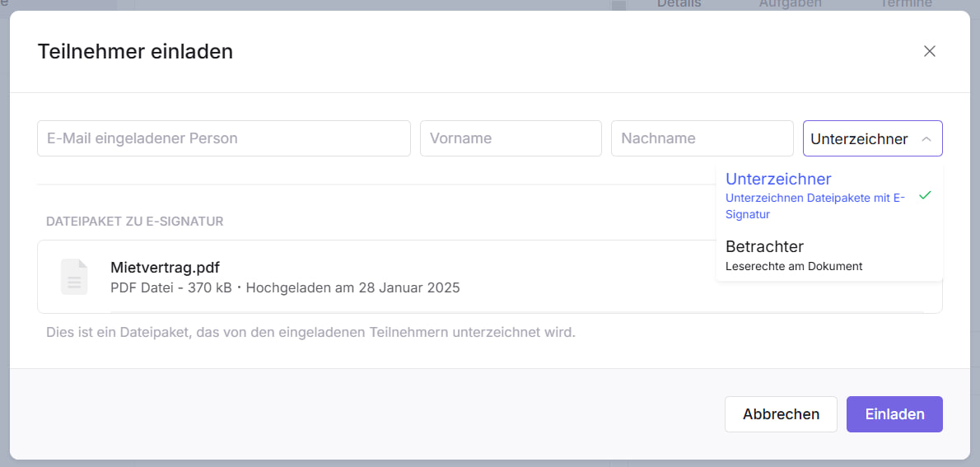Screen dimensions: 980x467
Task: Choose Unterzeichner in the open role list
Action: pos(778,179)
